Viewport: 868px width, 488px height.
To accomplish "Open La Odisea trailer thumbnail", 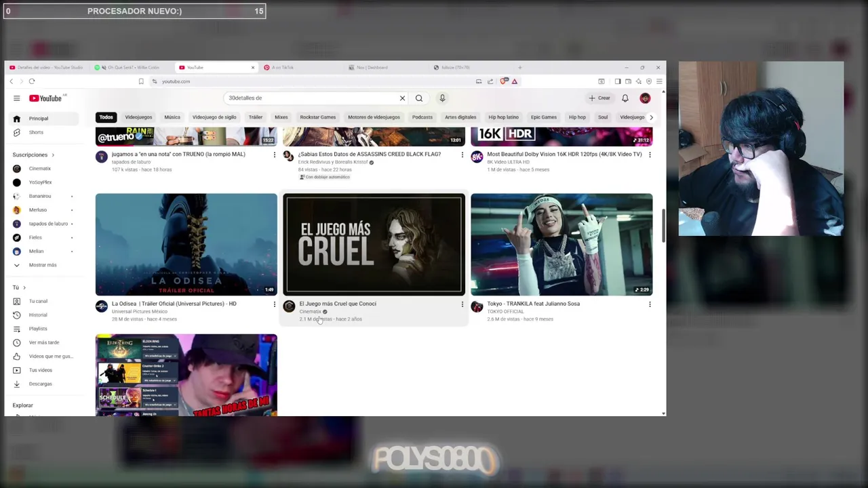I will click(x=186, y=245).
